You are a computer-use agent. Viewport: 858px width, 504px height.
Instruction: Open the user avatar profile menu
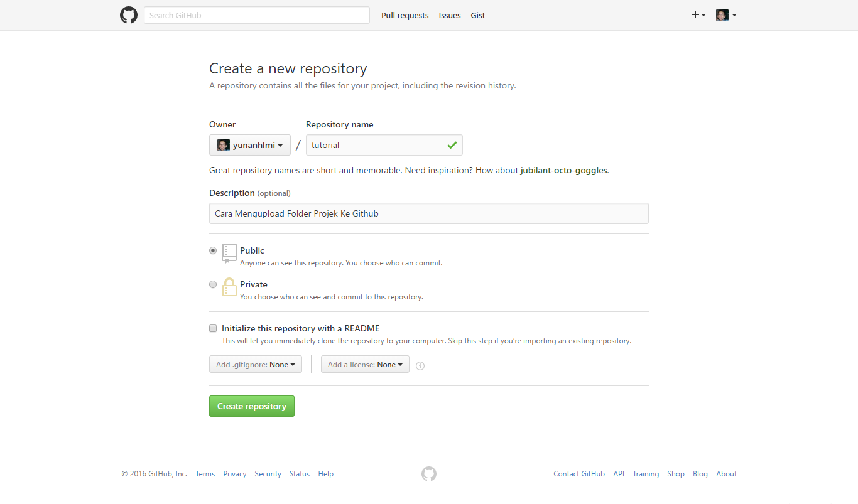(x=725, y=15)
